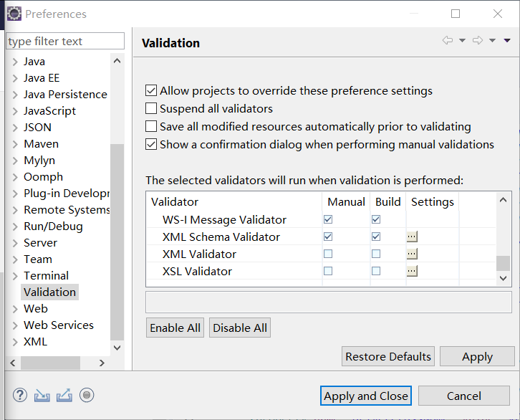Screen dimensions: 520x420
Task: Open the Help icon at bottom left
Action: pyautogui.click(x=20, y=395)
